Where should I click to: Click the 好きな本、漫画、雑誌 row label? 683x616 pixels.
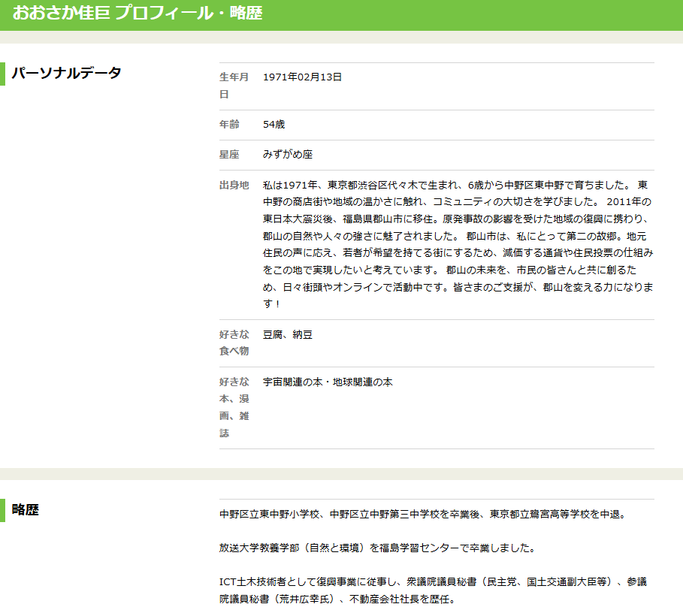[234, 407]
